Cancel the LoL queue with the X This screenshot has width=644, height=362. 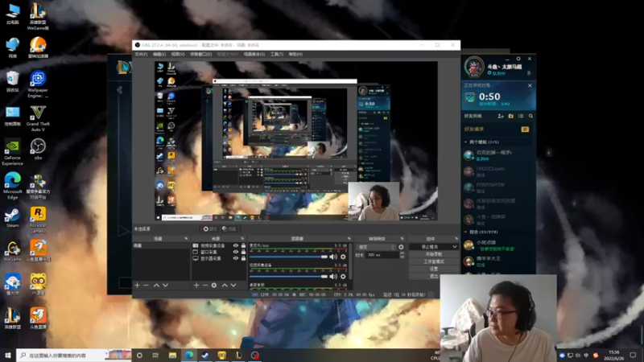pos(530,85)
